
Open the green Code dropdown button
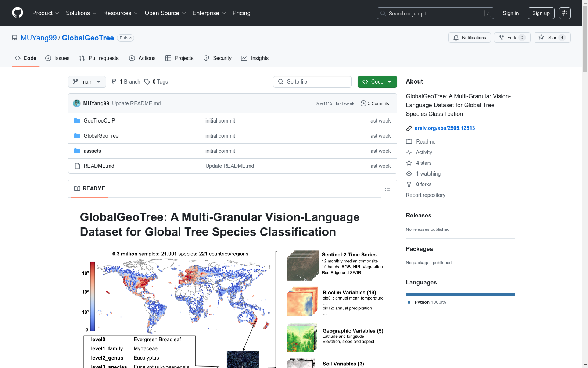point(377,82)
